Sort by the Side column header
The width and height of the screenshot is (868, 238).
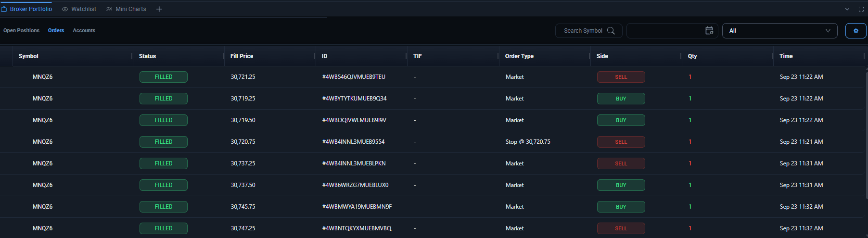click(x=602, y=56)
